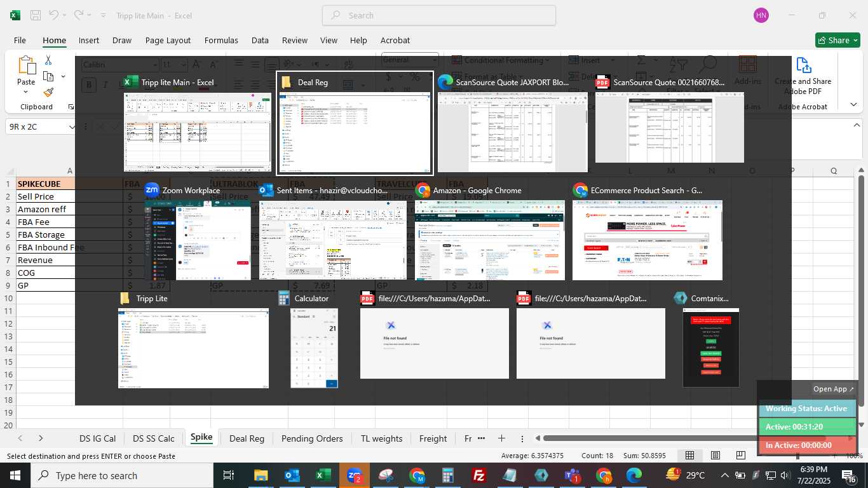
Task: Switch to ScanSource Quote JAXPORT Edge thumbnail
Action: [x=512, y=132]
